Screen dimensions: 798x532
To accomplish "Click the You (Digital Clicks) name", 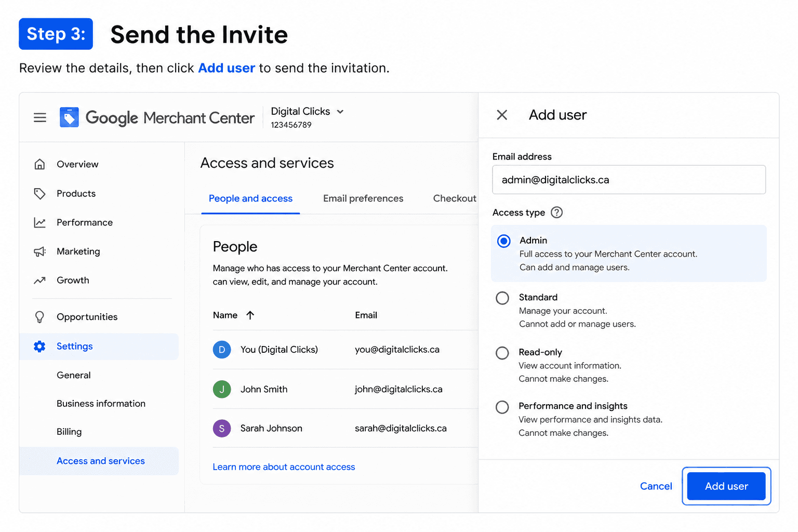I will pos(279,350).
